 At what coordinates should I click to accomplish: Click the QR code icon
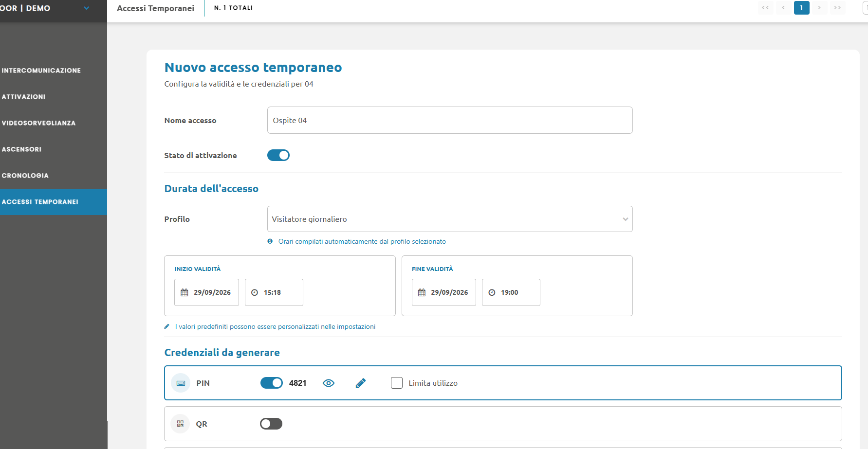[x=180, y=424]
